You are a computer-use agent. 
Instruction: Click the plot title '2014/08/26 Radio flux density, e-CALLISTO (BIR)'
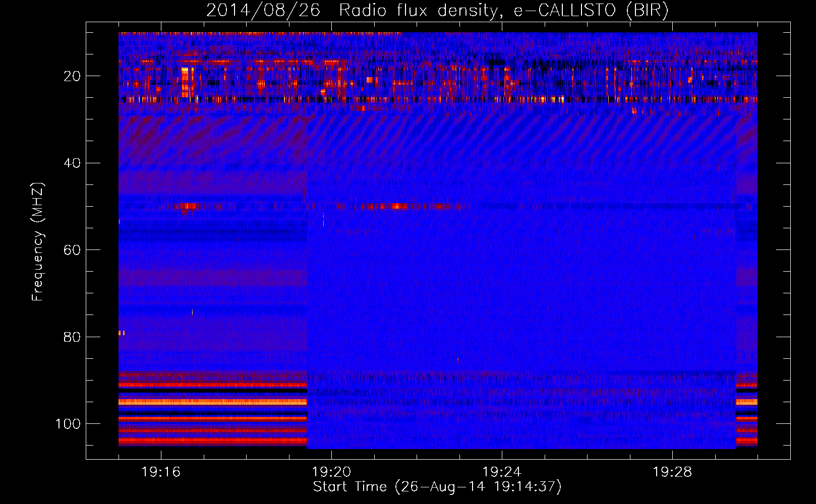tap(437, 11)
